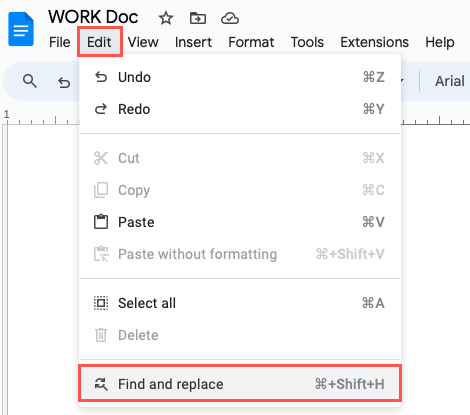Image resolution: width=470 pixels, height=415 pixels.
Task: Close the open Edit menu
Action: pyautogui.click(x=100, y=42)
